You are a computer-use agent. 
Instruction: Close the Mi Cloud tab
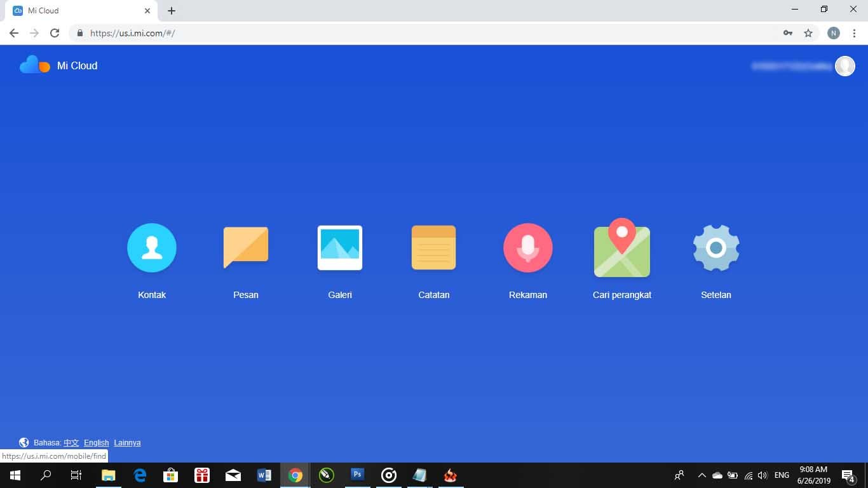(x=147, y=11)
